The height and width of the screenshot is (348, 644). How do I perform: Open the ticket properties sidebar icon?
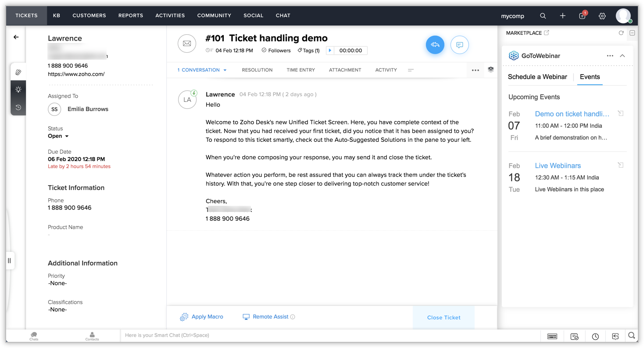click(18, 72)
